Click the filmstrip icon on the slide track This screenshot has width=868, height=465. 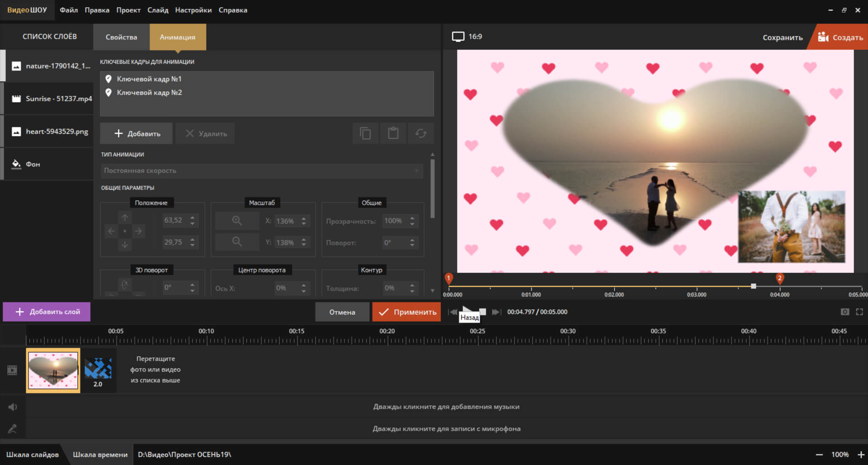12,371
